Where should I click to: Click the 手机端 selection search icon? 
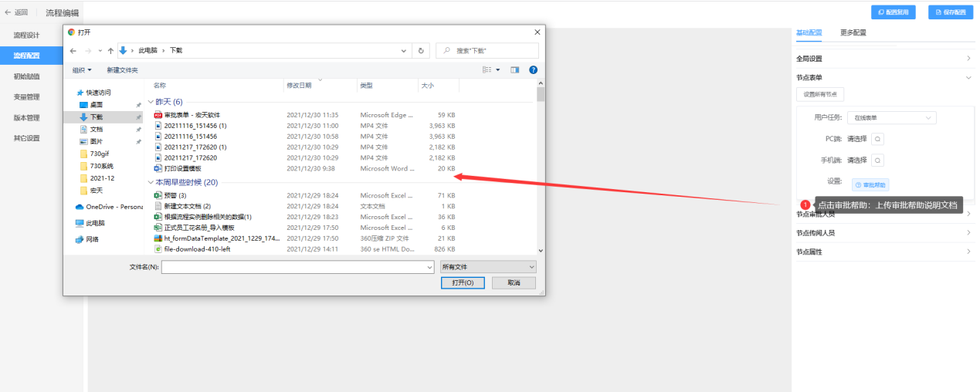click(x=878, y=161)
